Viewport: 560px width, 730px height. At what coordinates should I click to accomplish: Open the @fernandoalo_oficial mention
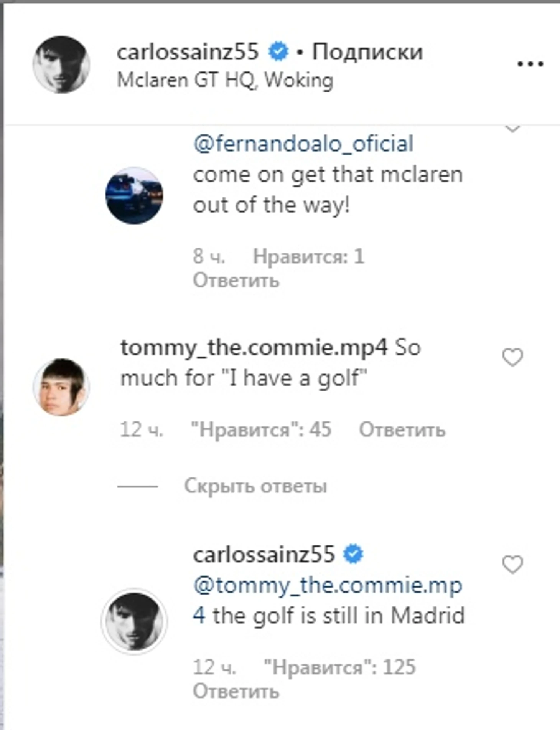point(303,144)
